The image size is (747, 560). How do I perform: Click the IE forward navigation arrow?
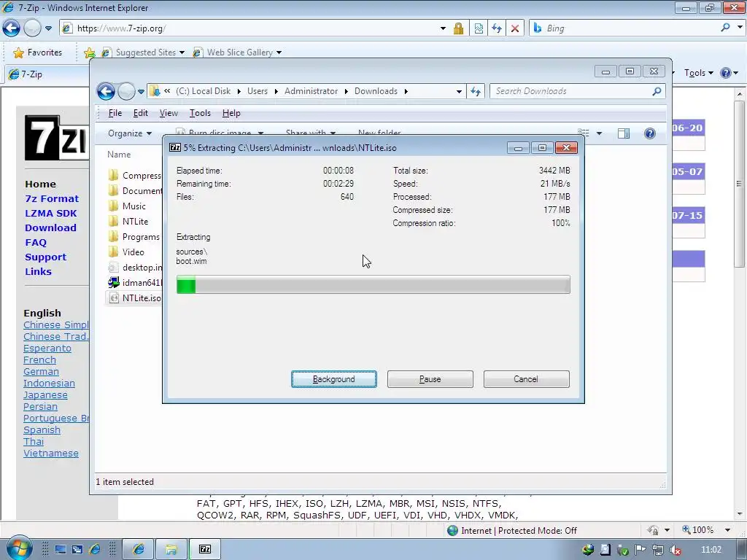(32, 28)
